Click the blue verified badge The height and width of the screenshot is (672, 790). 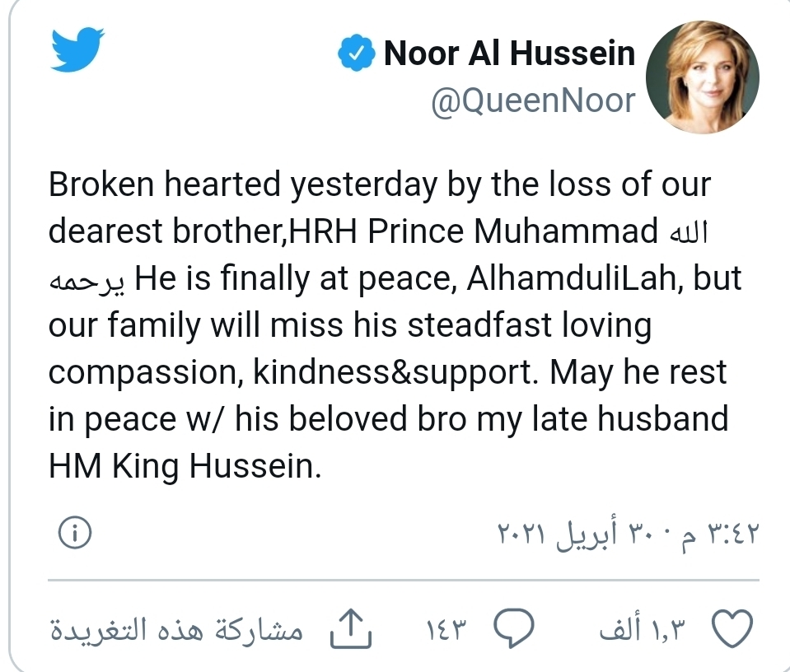tap(355, 54)
